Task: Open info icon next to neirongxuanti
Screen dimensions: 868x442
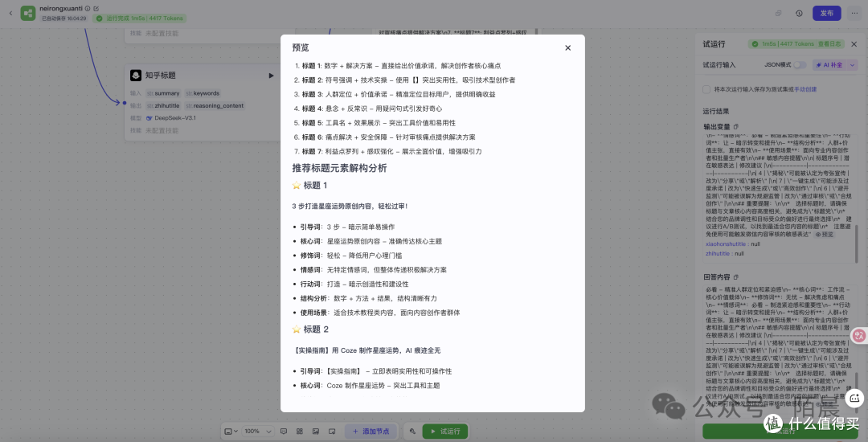Action: [88, 8]
